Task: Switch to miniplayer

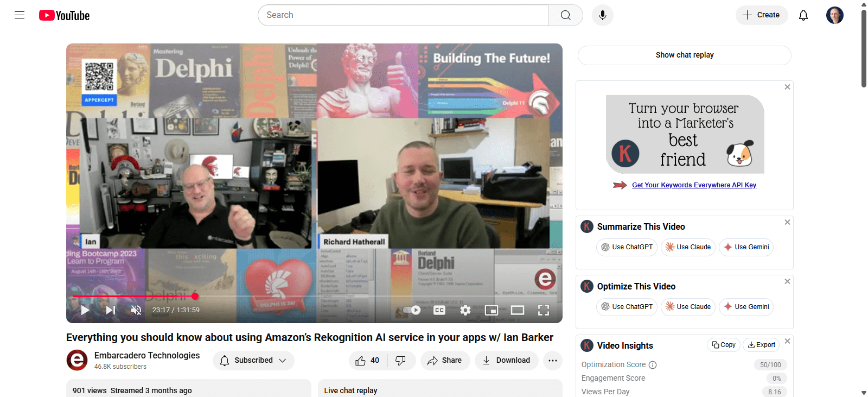Action: 492,310
